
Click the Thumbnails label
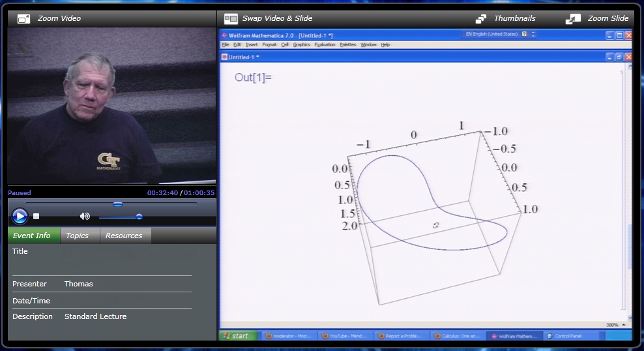coord(515,18)
